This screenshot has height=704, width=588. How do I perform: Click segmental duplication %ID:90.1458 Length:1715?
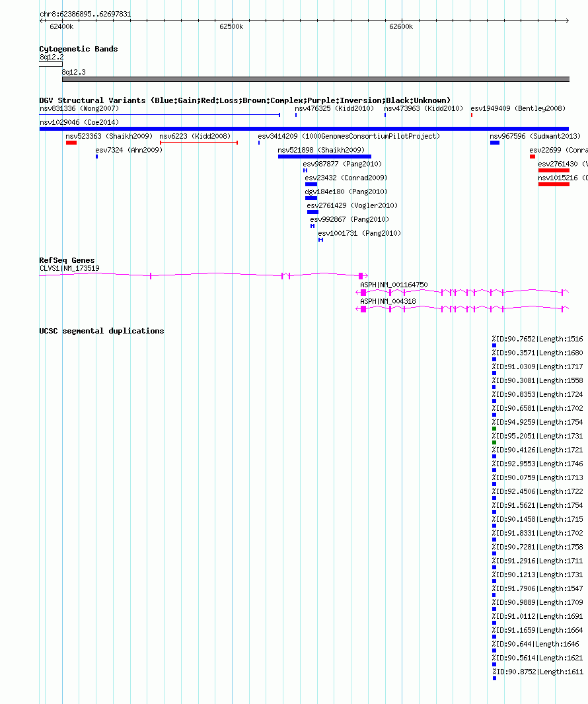537,520
